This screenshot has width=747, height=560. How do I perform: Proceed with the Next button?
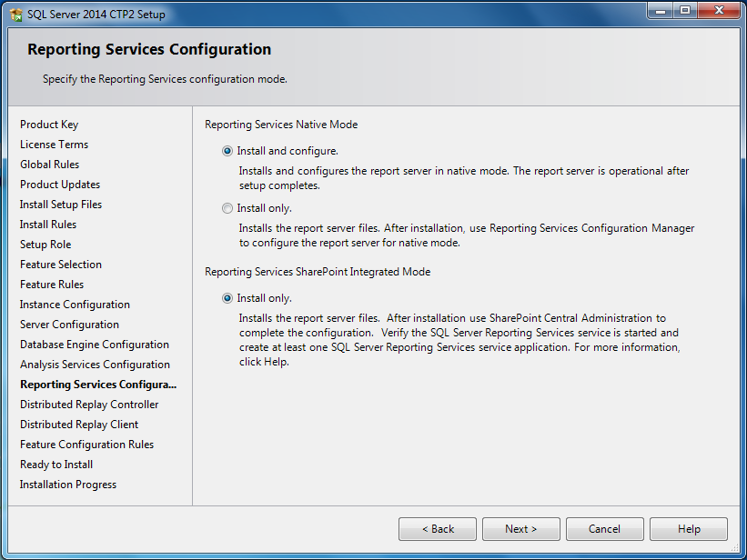(x=521, y=529)
